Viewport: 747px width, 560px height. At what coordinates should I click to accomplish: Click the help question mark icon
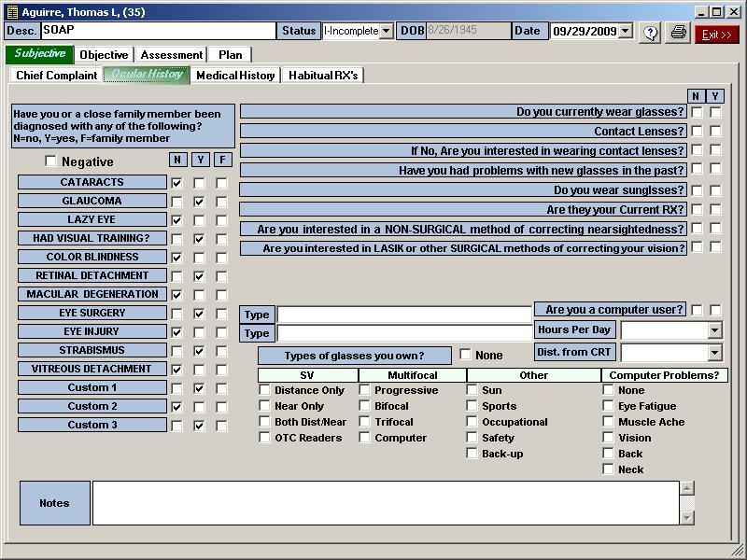pos(651,33)
